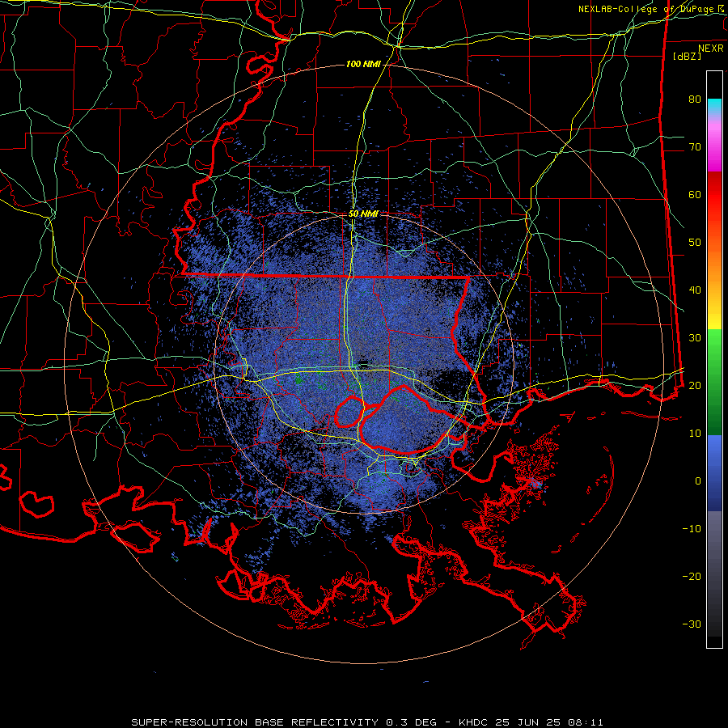Click the 50 dBZ scale value

[x=695, y=243]
